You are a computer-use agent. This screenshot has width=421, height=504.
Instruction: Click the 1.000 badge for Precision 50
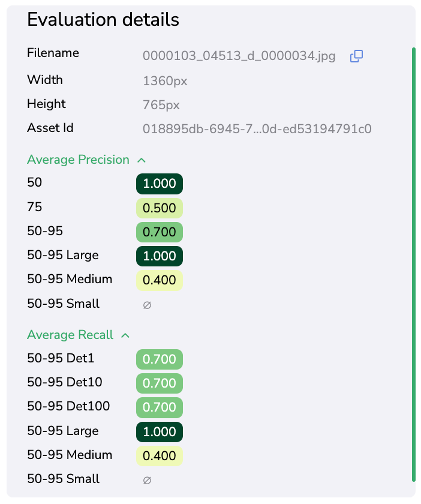coord(159,184)
